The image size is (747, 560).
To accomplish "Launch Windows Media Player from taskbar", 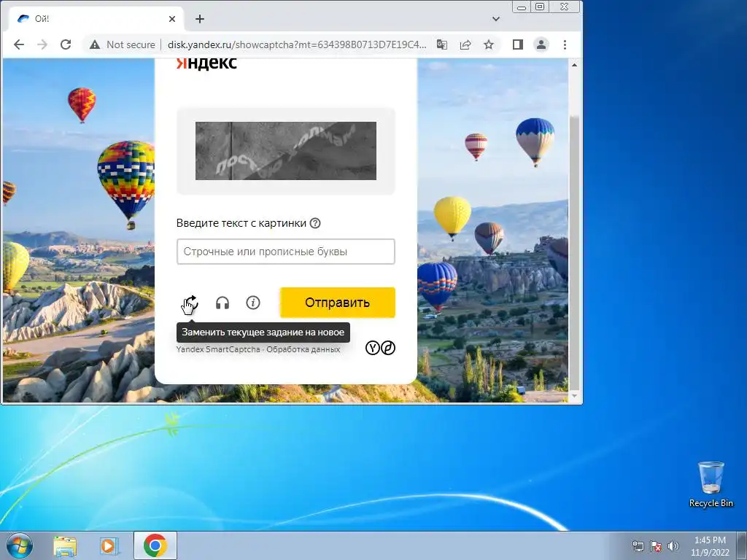I will [109, 546].
